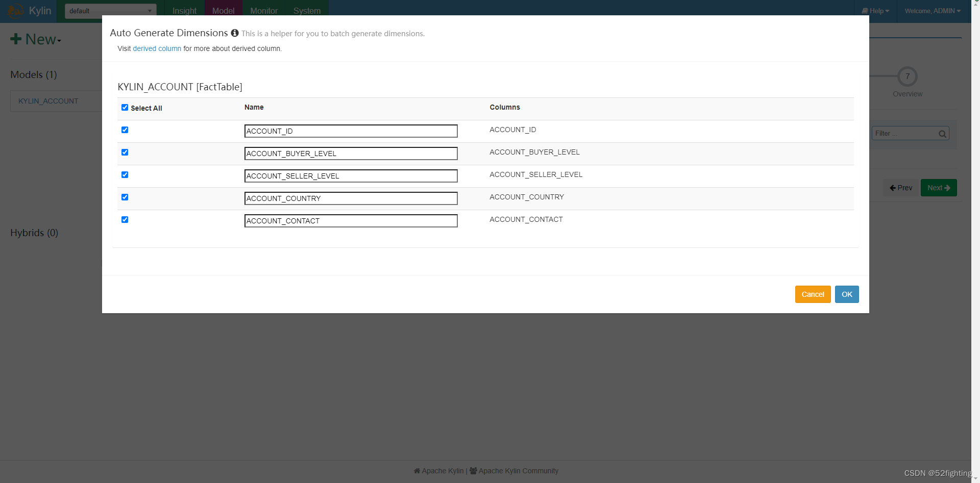
Task: Click the info icon beside Auto Generate Dimensions
Action: click(x=235, y=33)
